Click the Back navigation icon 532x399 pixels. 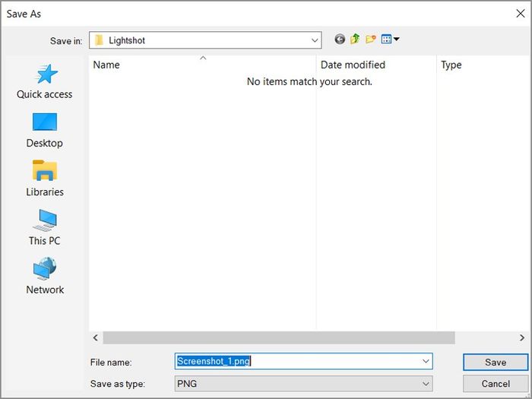pyautogui.click(x=340, y=40)
